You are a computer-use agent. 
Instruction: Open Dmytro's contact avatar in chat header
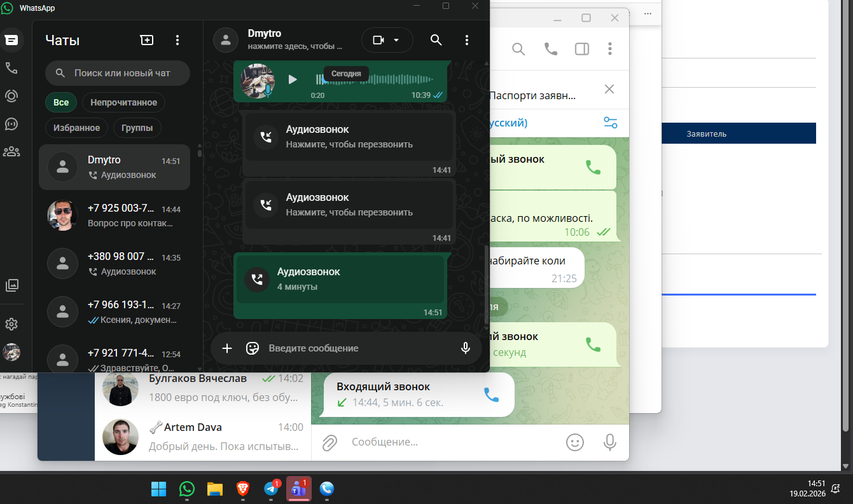click(225, 40)
